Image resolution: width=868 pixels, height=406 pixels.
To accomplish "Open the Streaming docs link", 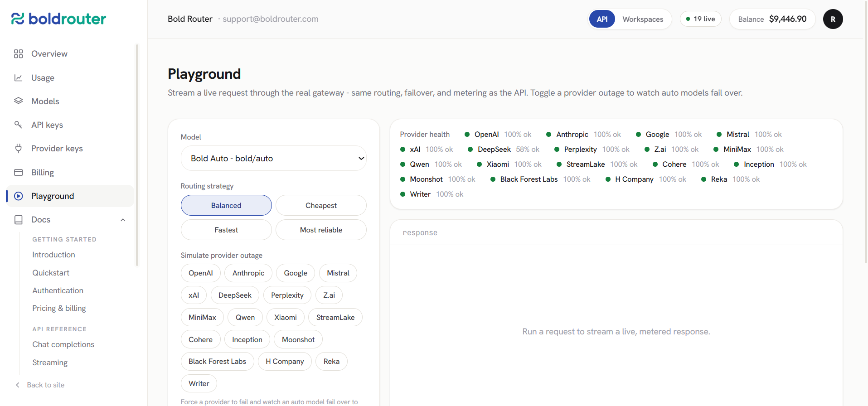I will (x=50, y=362).
